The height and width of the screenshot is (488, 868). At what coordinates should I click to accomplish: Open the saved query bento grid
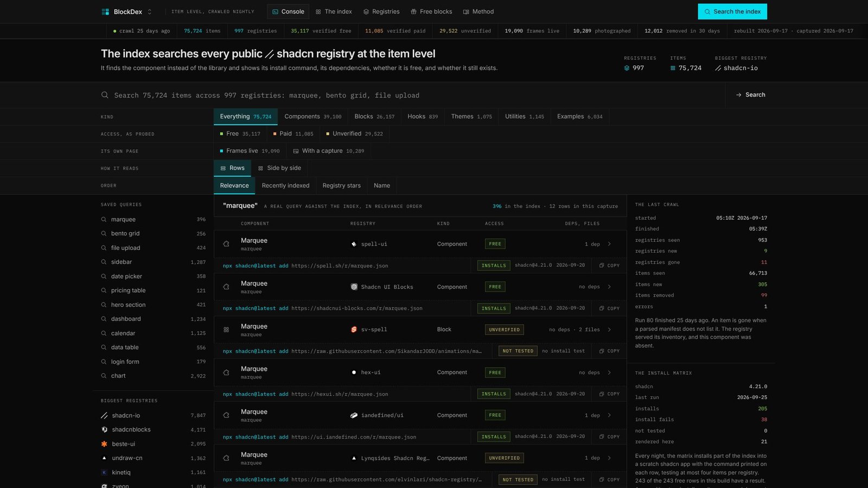click(x=153, y=234)
